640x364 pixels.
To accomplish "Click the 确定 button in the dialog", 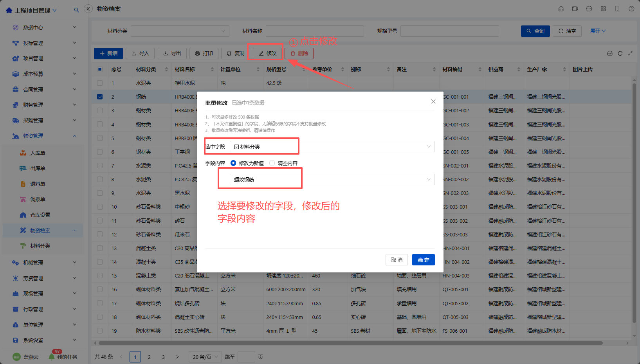I will (424, 260).
